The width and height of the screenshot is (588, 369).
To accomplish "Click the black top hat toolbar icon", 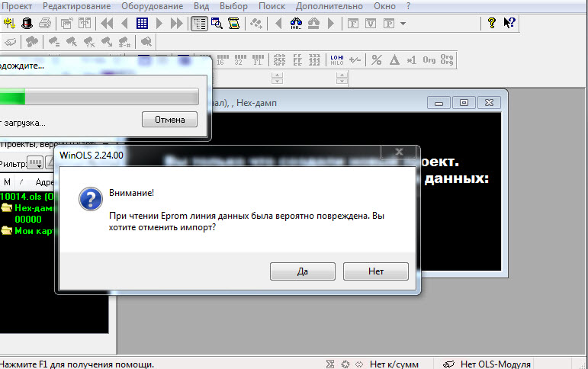I will [27, 23].
